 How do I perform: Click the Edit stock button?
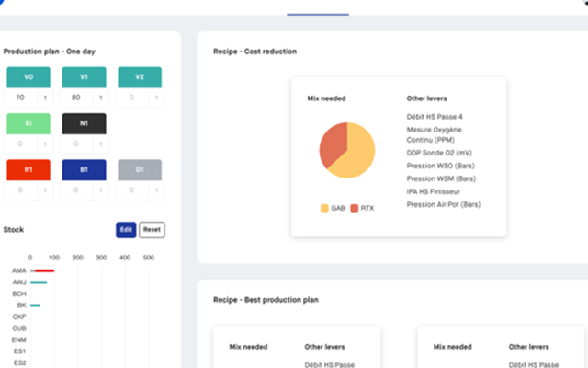(x=126, y=230)
